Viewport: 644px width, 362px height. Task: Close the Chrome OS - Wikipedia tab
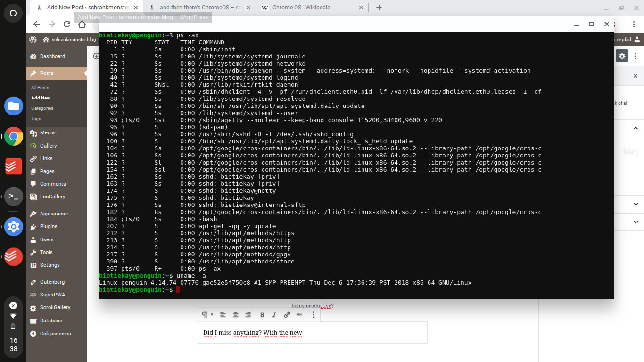(361, 8)
